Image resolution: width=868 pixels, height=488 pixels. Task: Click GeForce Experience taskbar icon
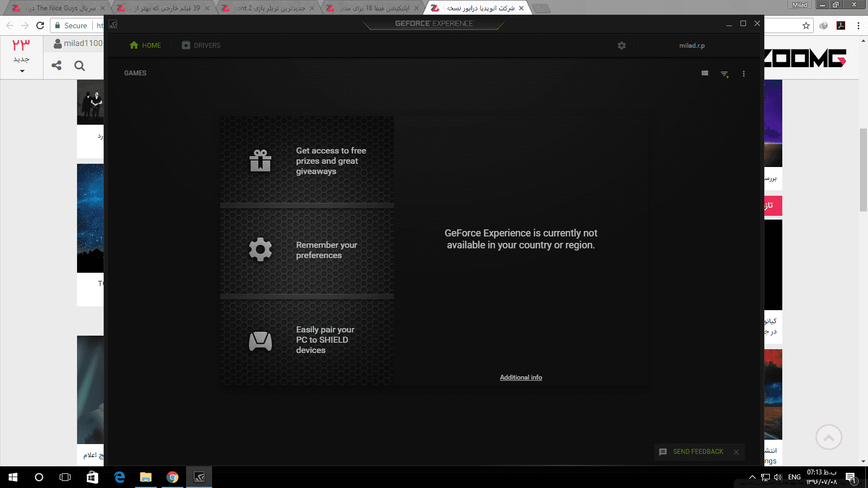click(x=199, y=477)
